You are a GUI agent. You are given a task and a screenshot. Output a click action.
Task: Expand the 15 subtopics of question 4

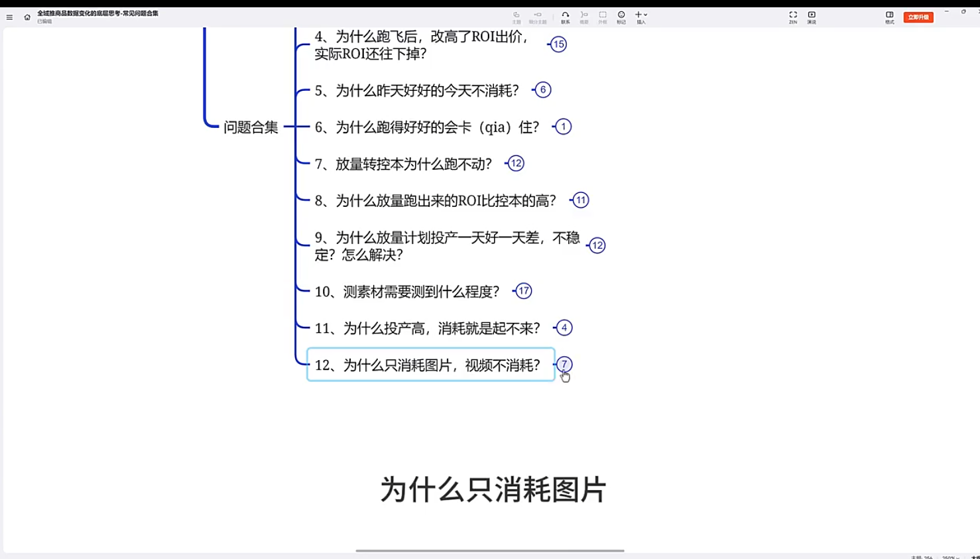(559, 44)
